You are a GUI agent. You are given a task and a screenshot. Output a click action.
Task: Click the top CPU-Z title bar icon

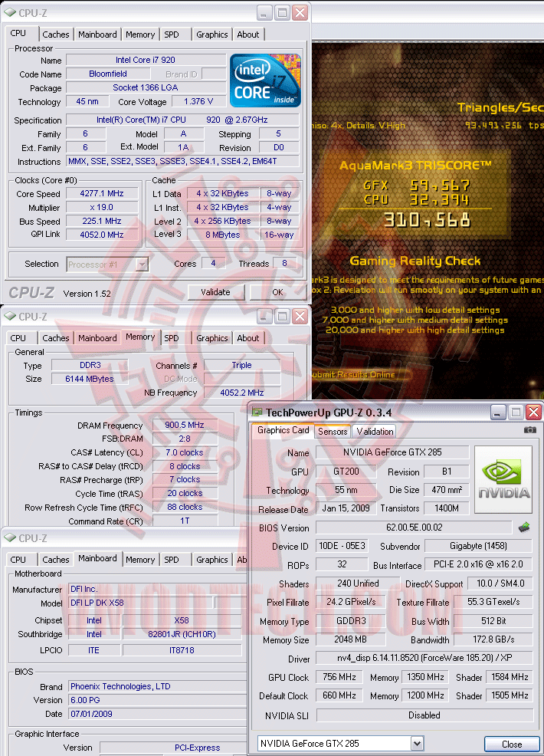tap(9, 12)
